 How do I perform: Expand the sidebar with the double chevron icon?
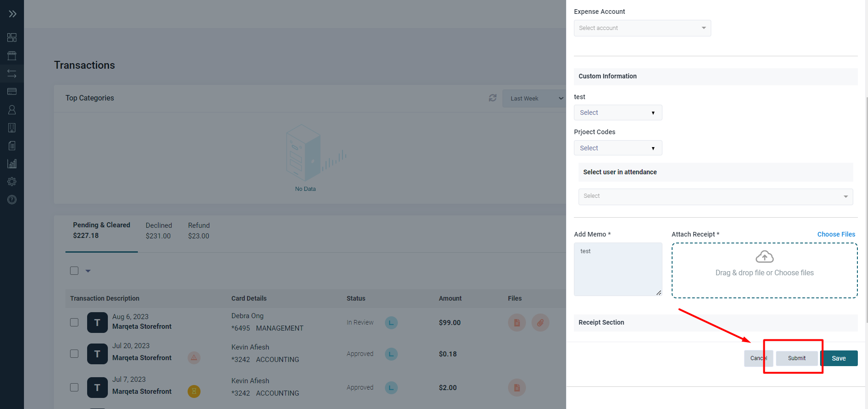point(12,14)
